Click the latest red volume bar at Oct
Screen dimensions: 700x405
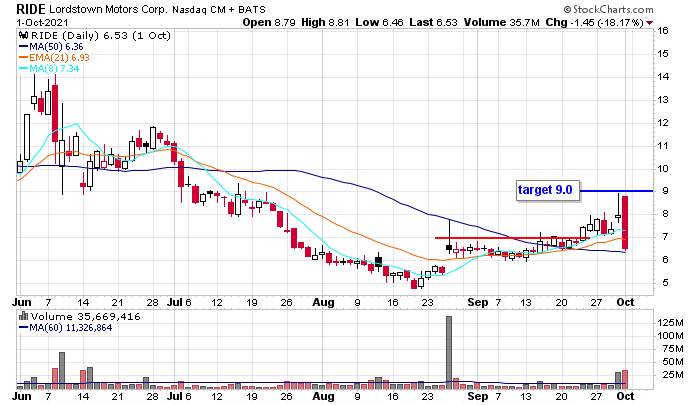[x=625, y=380]
